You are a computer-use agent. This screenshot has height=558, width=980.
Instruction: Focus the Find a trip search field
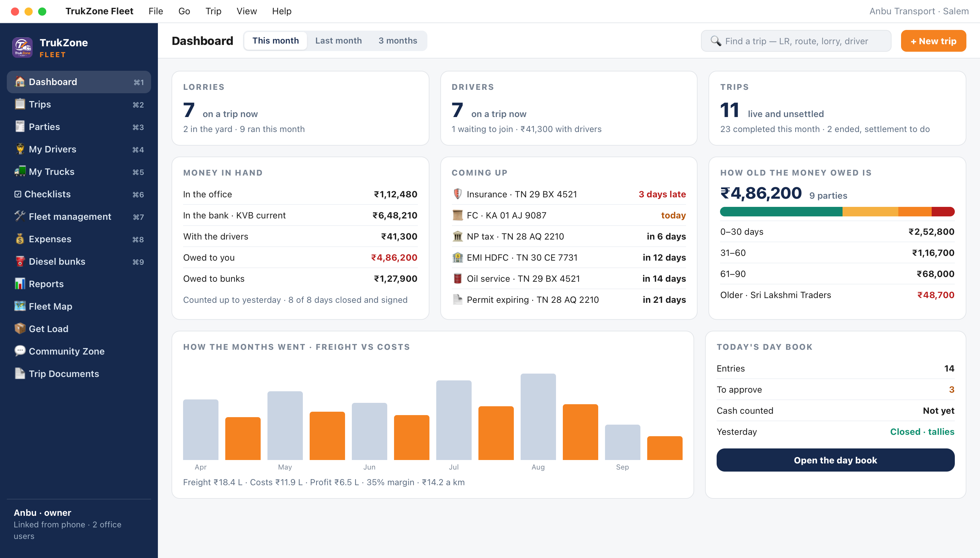point(796,41)
